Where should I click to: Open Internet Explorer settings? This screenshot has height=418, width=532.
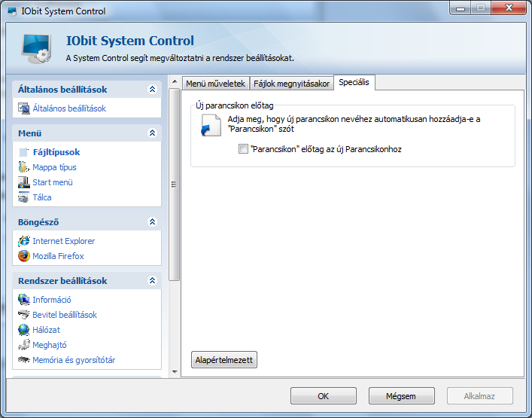pyautogui.click(x=64, y=241)
